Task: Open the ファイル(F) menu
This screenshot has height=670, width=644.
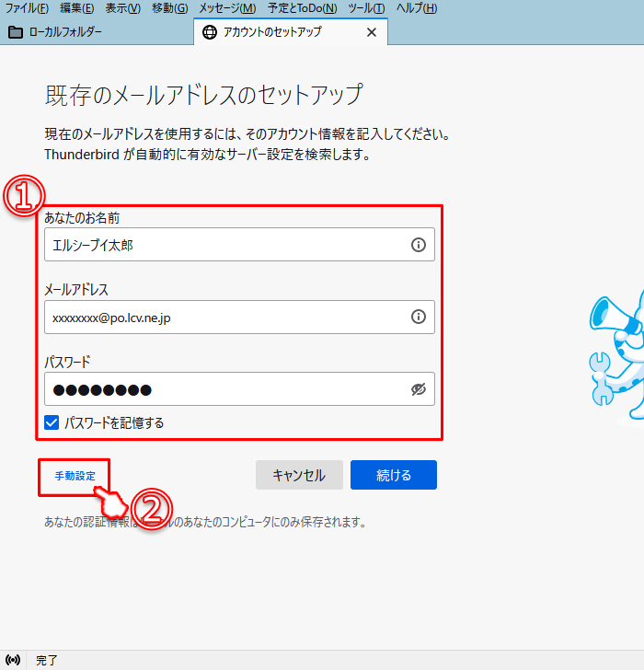Action: point(28,8)
